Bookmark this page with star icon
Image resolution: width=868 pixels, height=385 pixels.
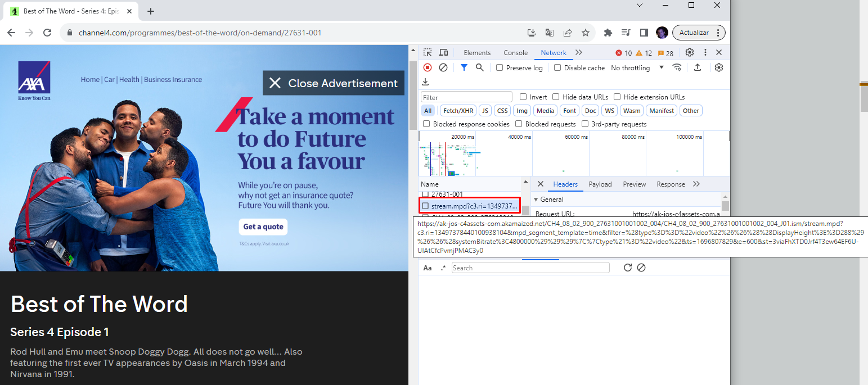tap(586, 33)
